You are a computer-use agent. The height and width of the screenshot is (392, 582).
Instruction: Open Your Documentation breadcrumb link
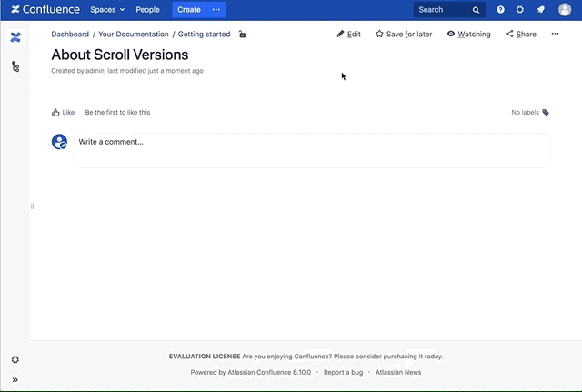(x=134, y=35)
